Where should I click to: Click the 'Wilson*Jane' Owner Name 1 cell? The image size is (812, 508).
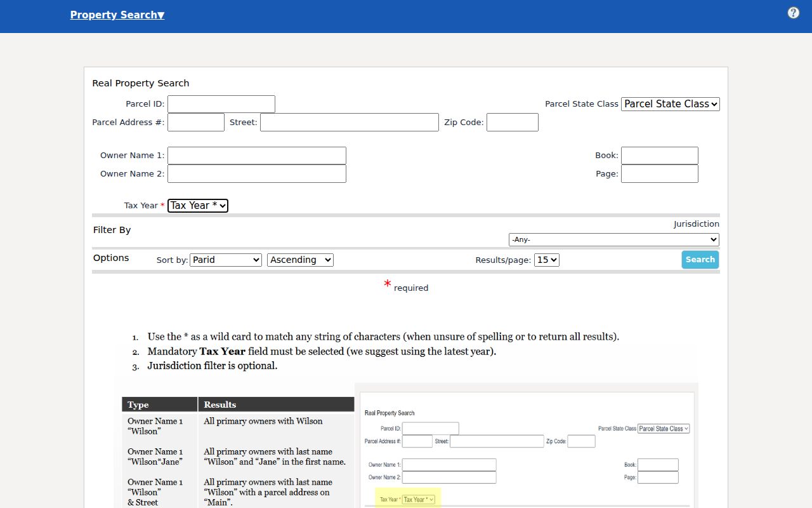155,457
